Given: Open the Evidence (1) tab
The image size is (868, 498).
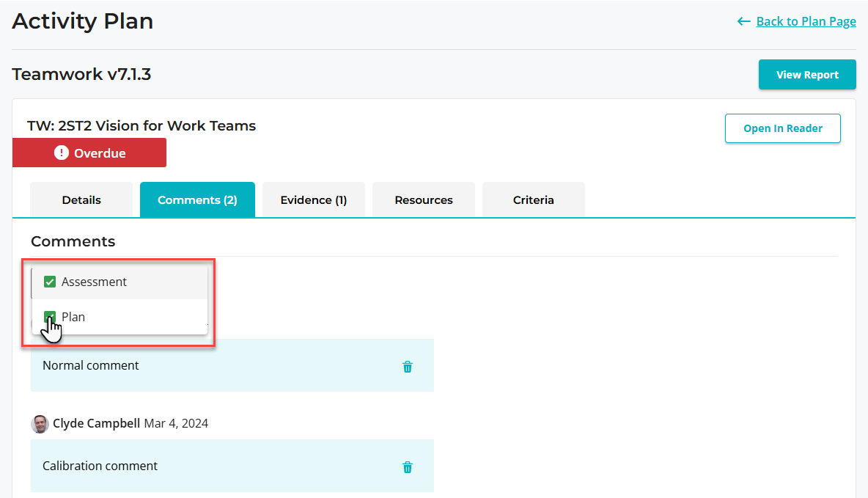Looking at the screenshot, I should click(x=314, y=199).
